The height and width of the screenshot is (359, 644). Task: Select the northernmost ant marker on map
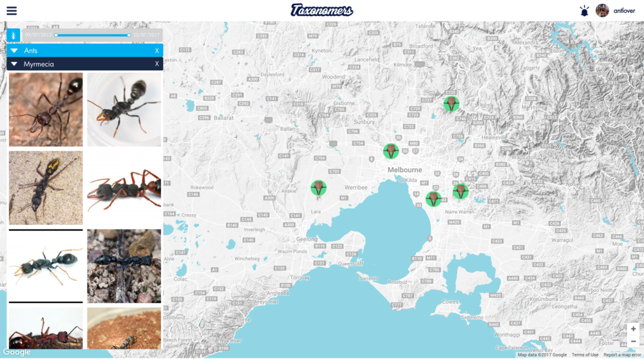coord(451,104)
